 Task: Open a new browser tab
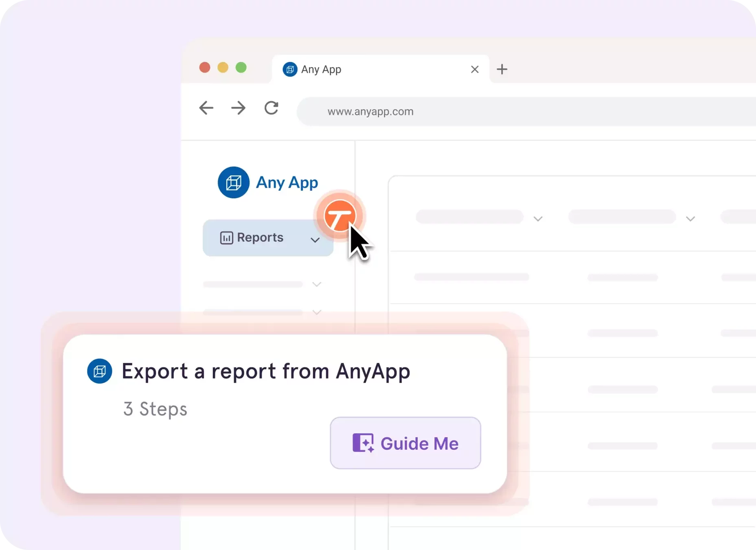(x=502, y=69)
